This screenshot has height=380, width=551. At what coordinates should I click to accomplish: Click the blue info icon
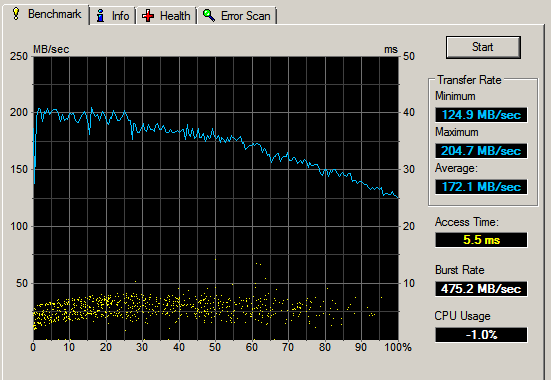101,16
